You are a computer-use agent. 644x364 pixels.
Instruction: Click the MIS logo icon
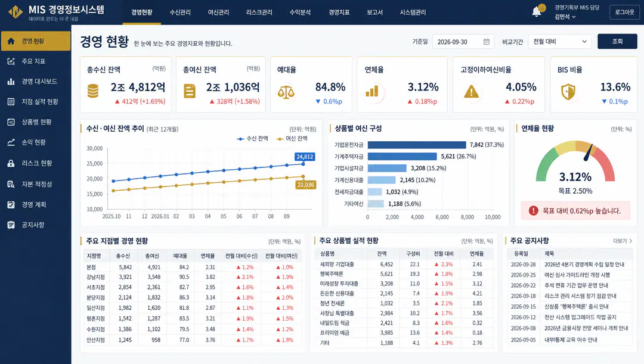[x=16, y=12]
